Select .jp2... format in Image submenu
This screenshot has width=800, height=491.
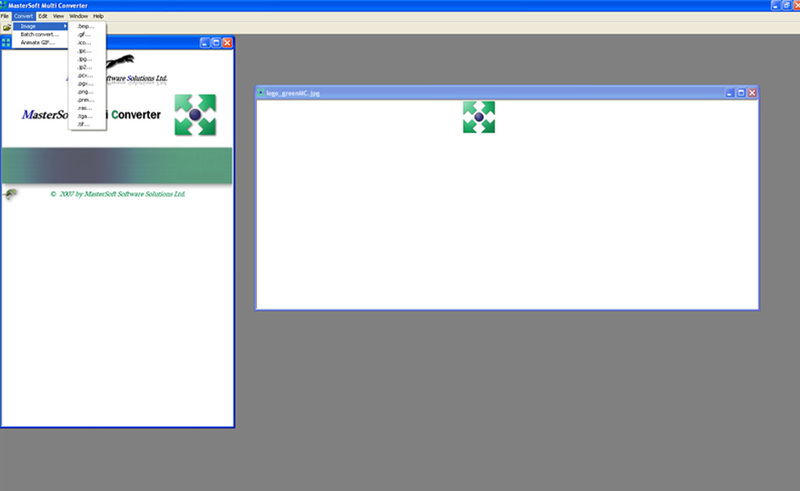87,67
